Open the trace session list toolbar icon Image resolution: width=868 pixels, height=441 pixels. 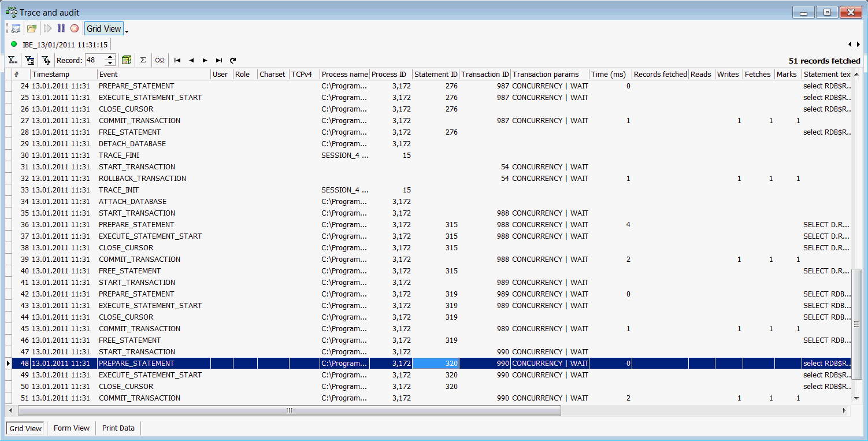(x=16, y=28)
